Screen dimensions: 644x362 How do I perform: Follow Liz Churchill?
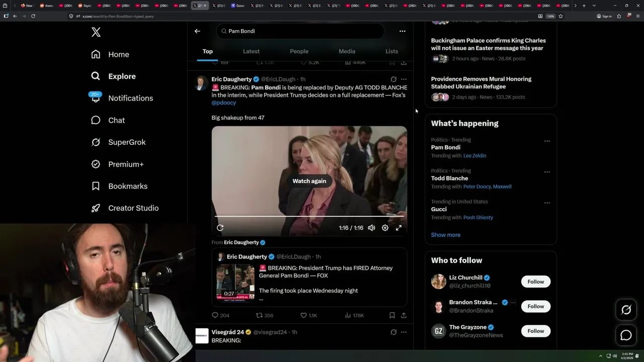(536, 282)
